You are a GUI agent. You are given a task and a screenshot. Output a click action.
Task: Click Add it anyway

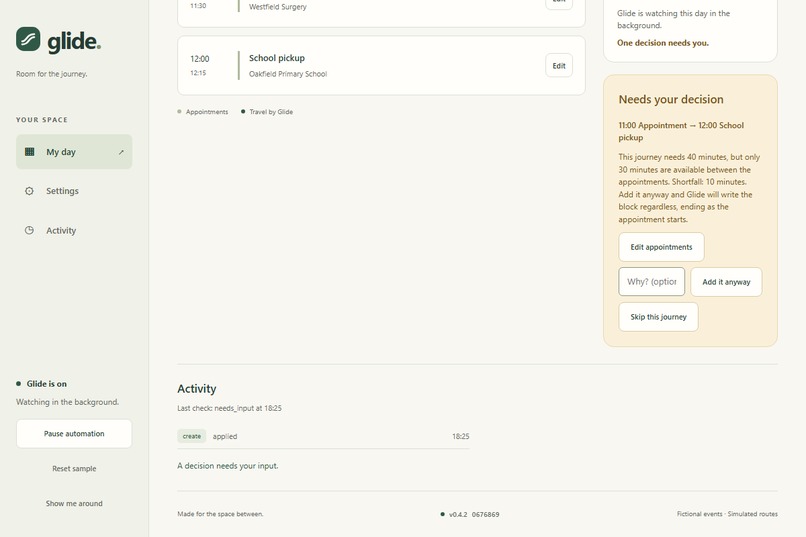[726, 282]
